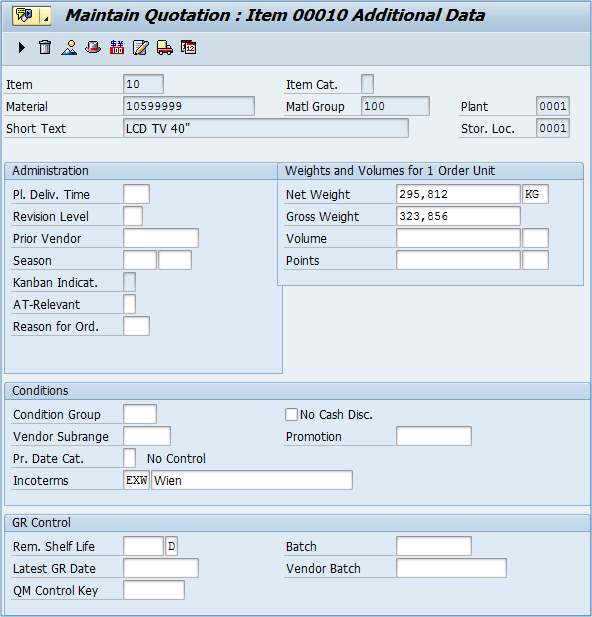Click the Incoterms code field EXW

pyautogui.click(x=136, y=480)
